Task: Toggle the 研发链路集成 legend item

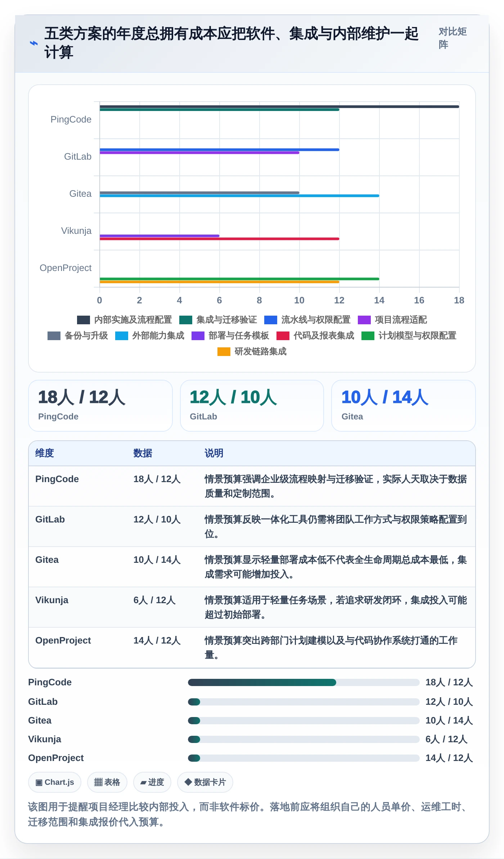Action: point(252,352)
